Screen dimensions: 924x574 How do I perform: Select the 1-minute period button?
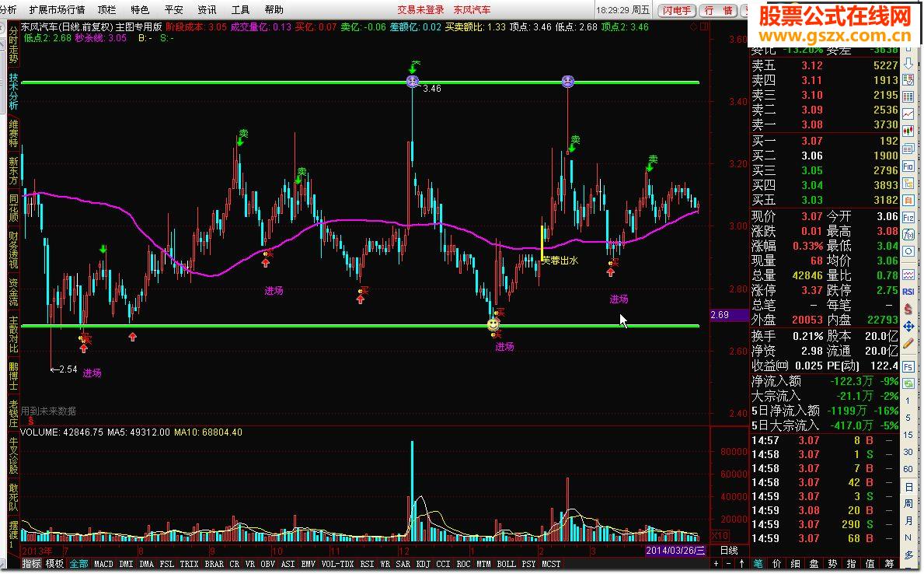click(908, 401)
